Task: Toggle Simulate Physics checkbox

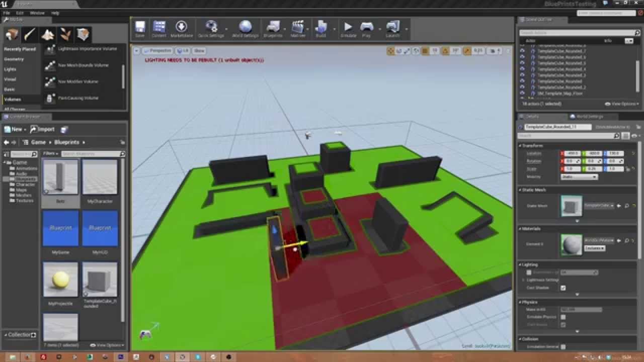Action: click(x=563, y=317)
